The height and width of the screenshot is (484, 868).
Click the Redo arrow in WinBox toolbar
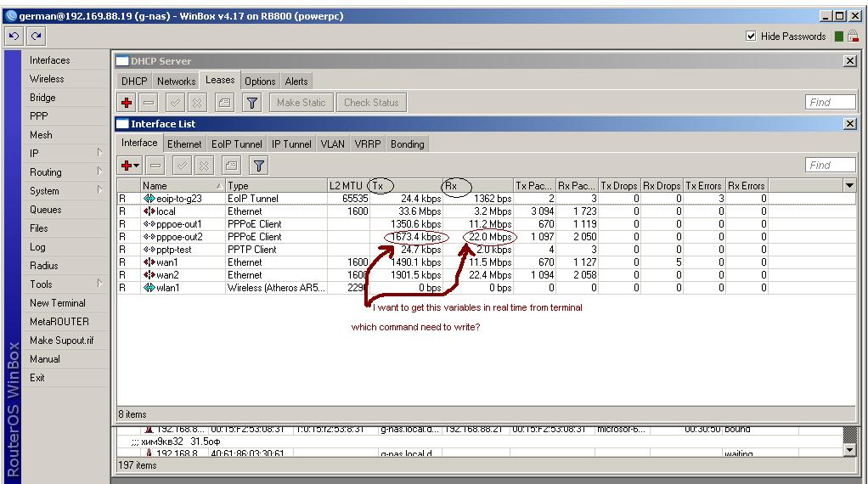point(36,37)
